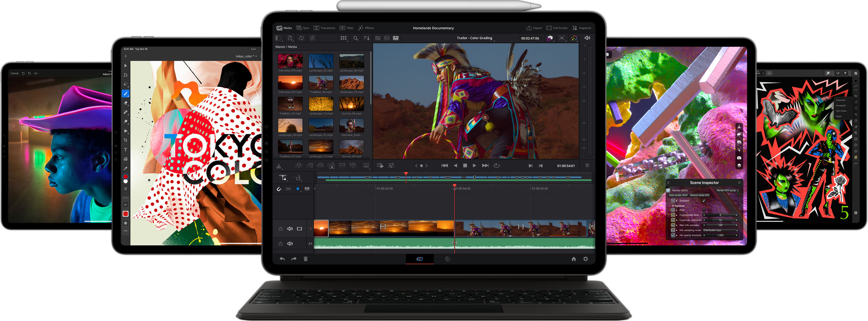Mute audio track A1 speaker icon
Screen dimensions: 868x321
click(290, 244)
